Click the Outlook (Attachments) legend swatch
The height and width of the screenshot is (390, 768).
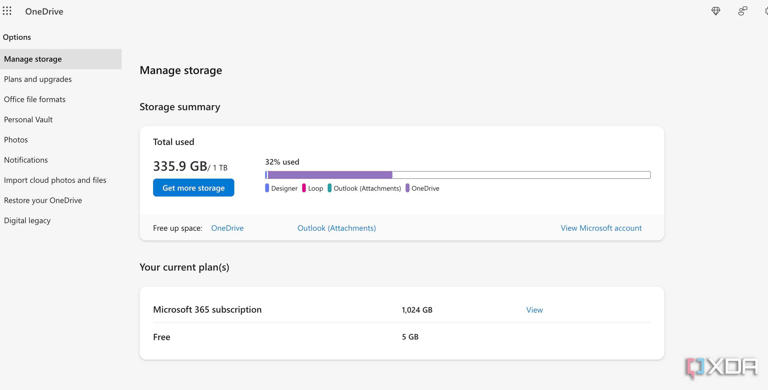coord(330,188)
